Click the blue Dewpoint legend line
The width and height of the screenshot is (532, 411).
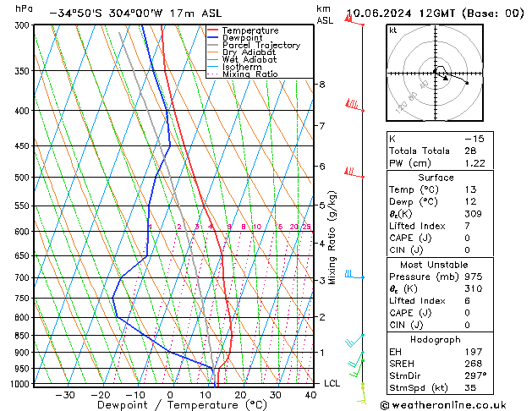pos(212,38)
